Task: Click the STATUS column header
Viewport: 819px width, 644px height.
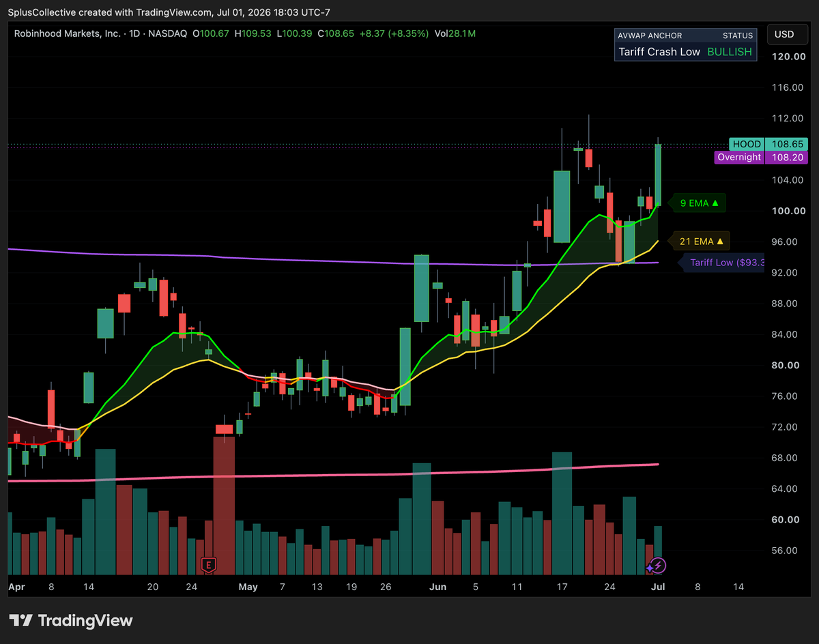Action: pos(738,35)
